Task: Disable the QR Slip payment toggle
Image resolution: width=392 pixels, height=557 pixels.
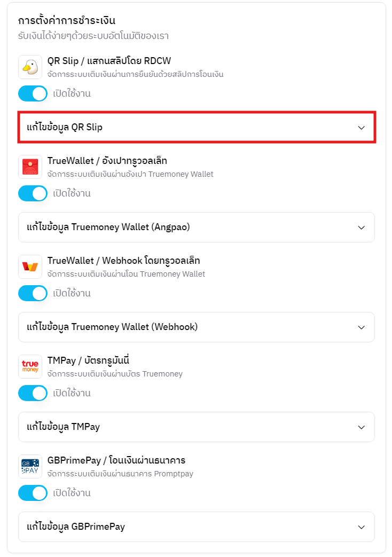Action: [x=33, y=93]
